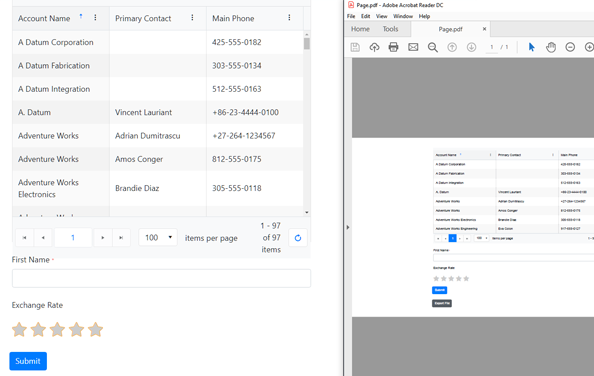The width and height of the screenshot is (594, 376).
Task: Print the PDF document
Action: (x=394, y=47)
